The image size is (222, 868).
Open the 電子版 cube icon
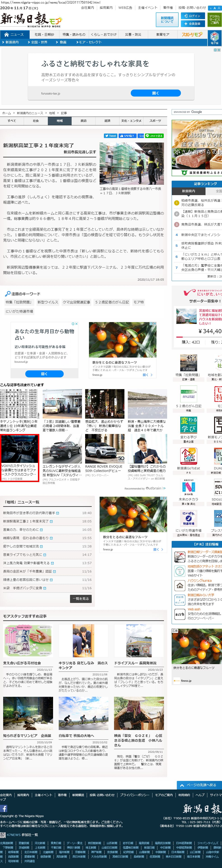point(214,37)
